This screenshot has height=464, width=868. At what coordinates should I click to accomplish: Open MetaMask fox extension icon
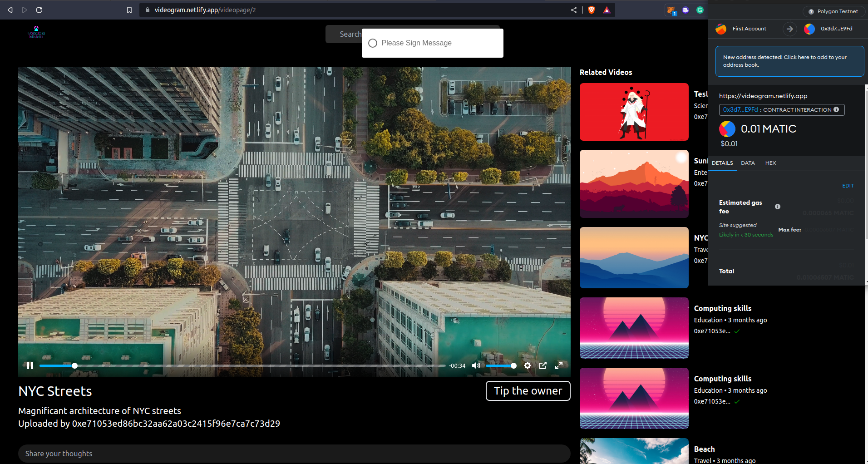671,10
